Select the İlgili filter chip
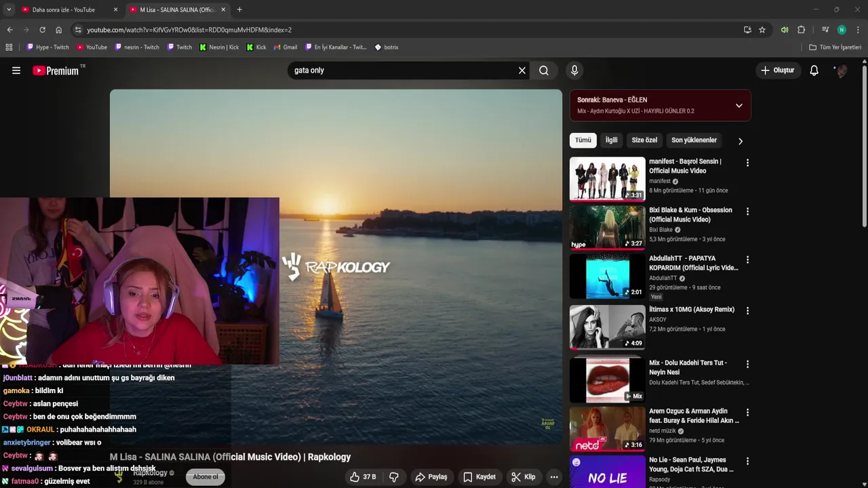Viewport: 868px width, 488px height. [612, 140]
